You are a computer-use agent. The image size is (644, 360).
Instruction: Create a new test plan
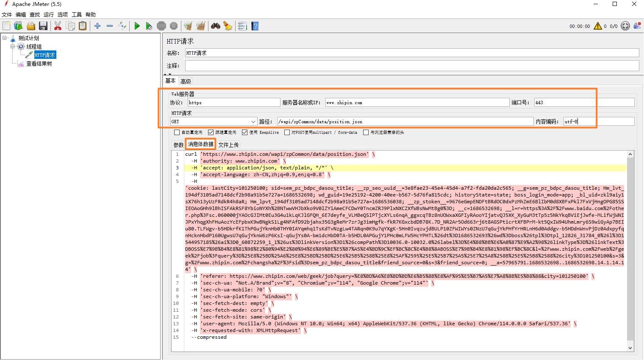6,26
